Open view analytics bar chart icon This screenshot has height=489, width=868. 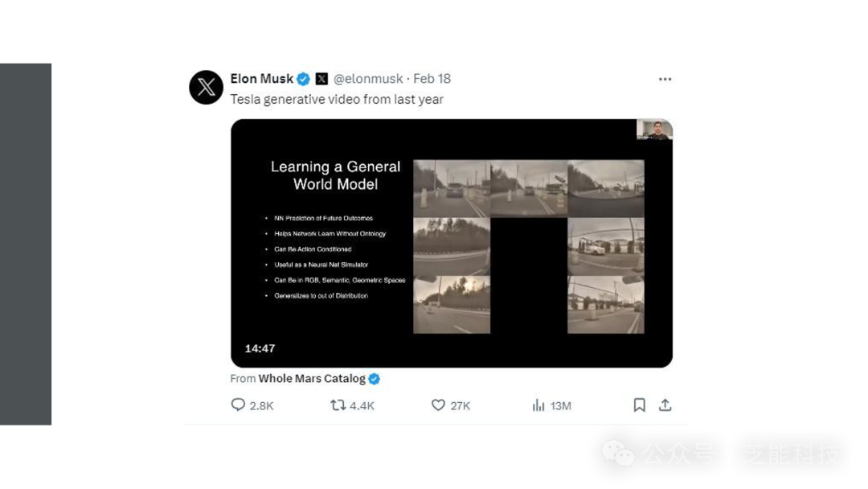click(x=538, y=405)
